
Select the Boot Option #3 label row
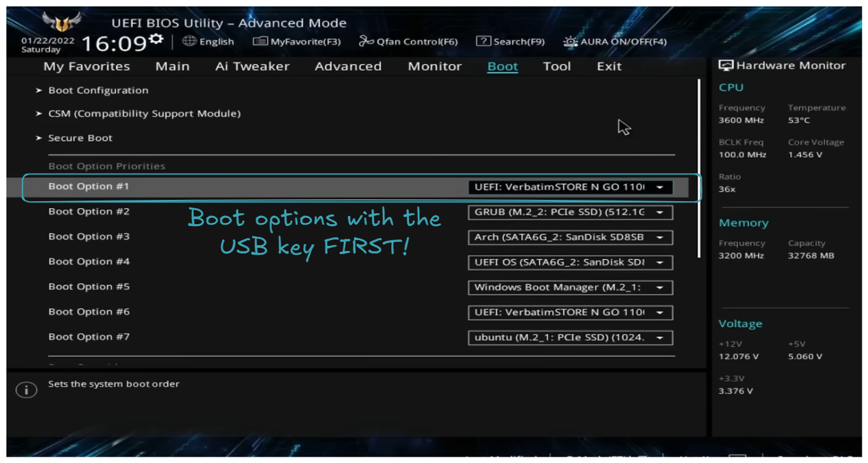[x=89, y=237]
